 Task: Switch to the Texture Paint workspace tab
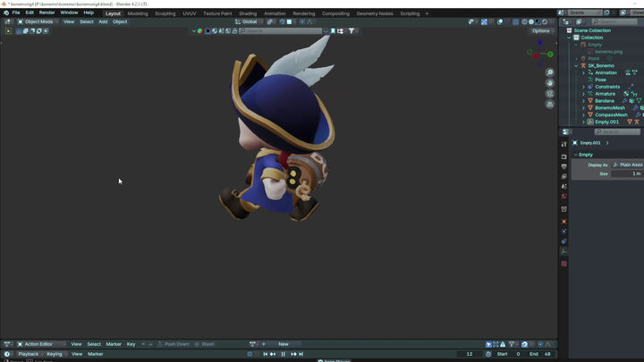217,13
